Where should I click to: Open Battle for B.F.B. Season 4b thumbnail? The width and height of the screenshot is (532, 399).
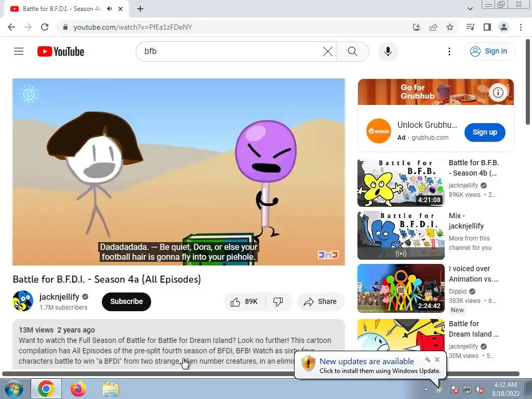point(401,182)
